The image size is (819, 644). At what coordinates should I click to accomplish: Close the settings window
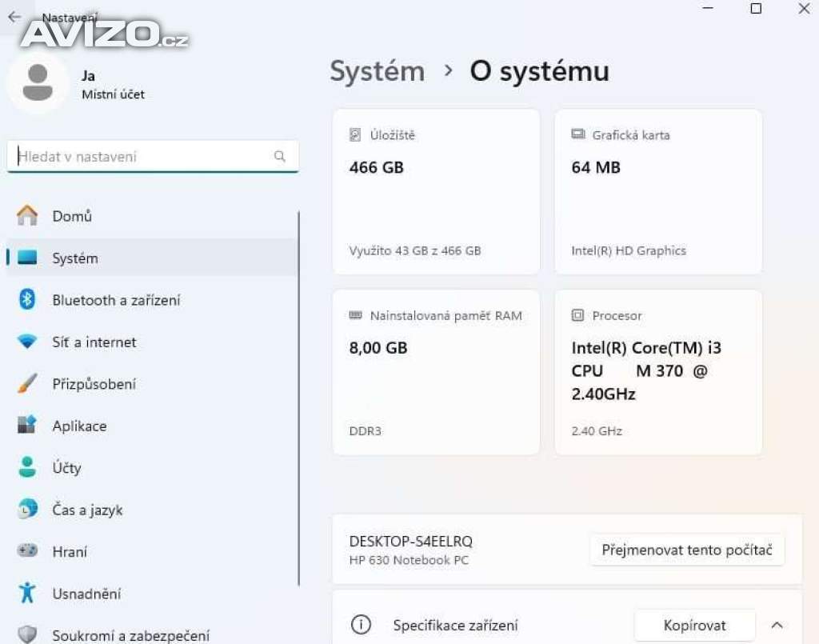[x=805, y=8]
